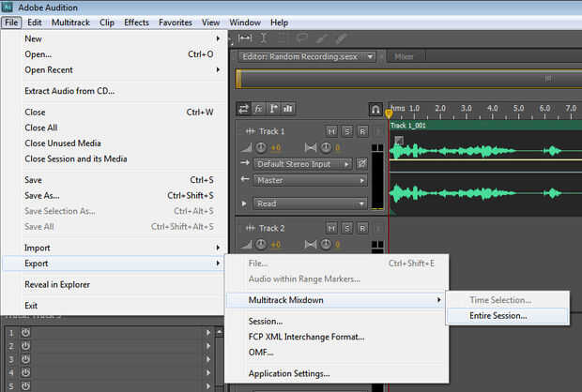Click the clip icon on Track 1_001 waveform
Viewport: 582px width, 392px height.
[399, 141]
